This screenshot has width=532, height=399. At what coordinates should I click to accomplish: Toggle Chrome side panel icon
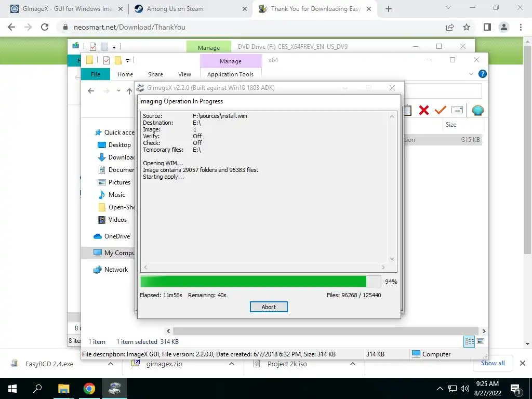pos(487,27)
